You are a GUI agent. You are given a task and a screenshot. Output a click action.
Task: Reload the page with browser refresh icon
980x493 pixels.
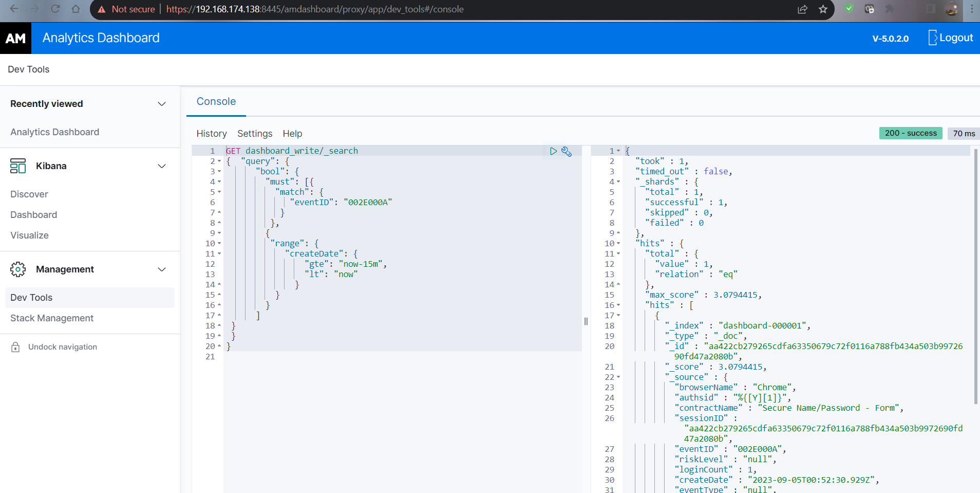(x=55, y=9)
